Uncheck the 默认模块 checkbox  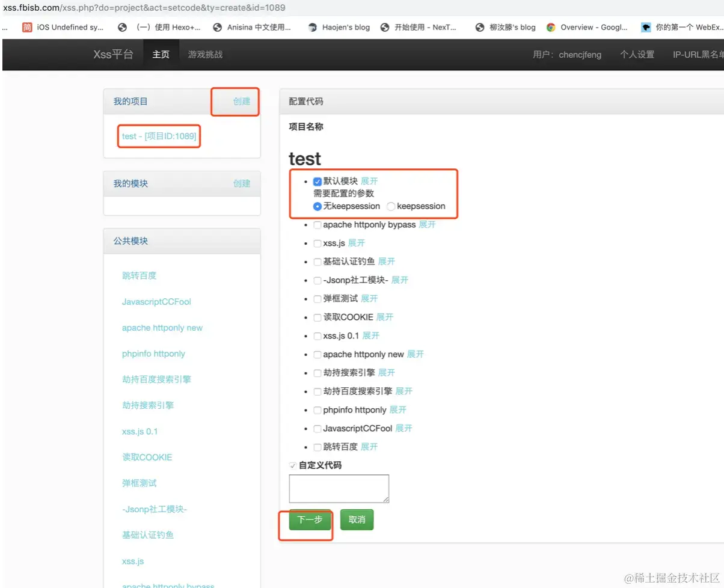point(318,182)
